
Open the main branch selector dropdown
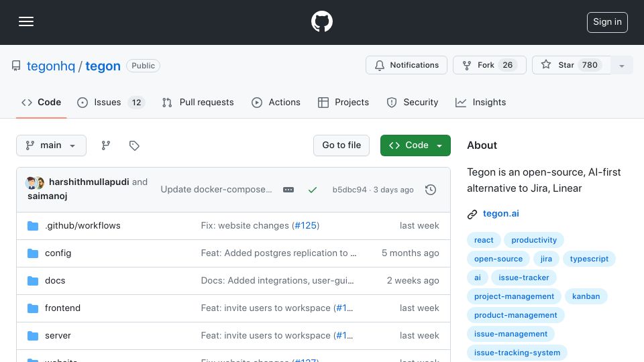click(52, 145)
